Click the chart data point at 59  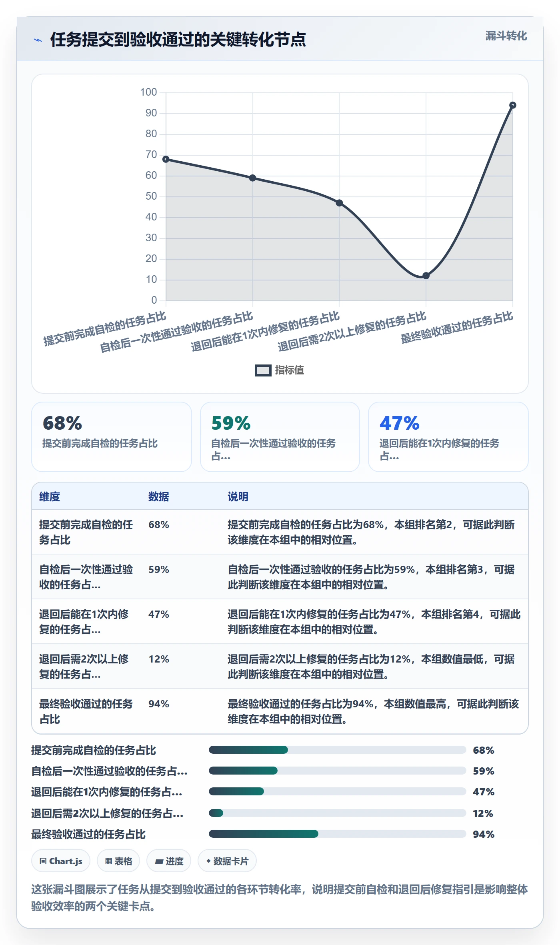tap(252, 178)
